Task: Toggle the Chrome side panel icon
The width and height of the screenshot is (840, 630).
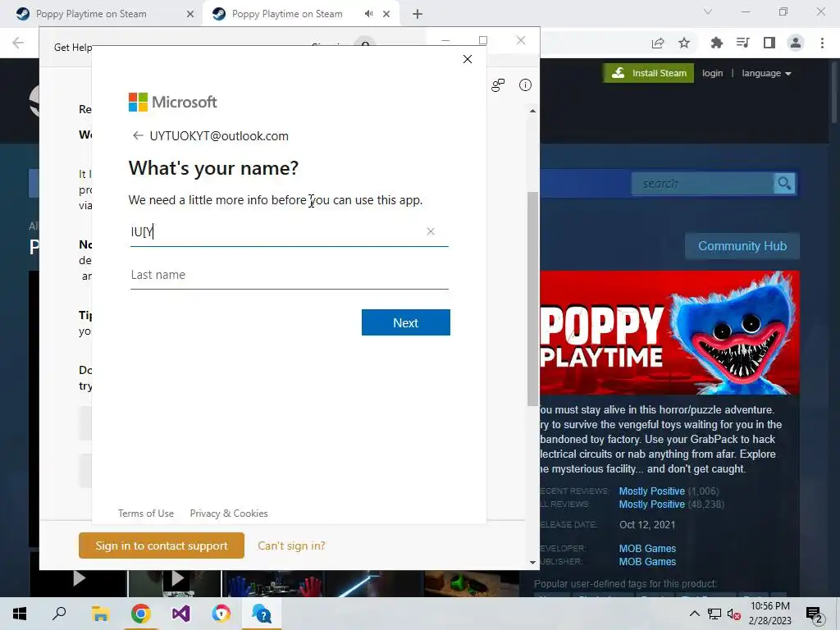Action: 769,43
